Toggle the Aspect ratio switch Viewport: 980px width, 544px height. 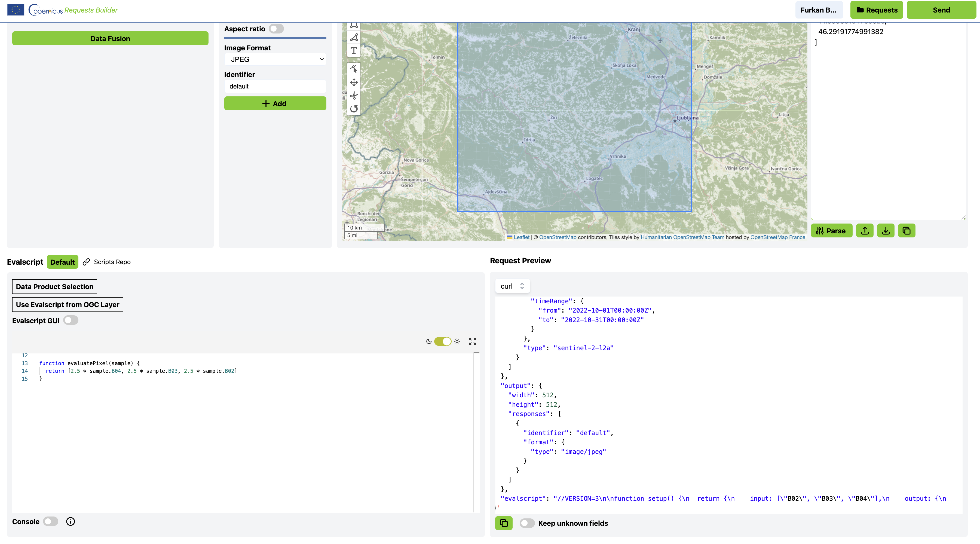[276, 29]
